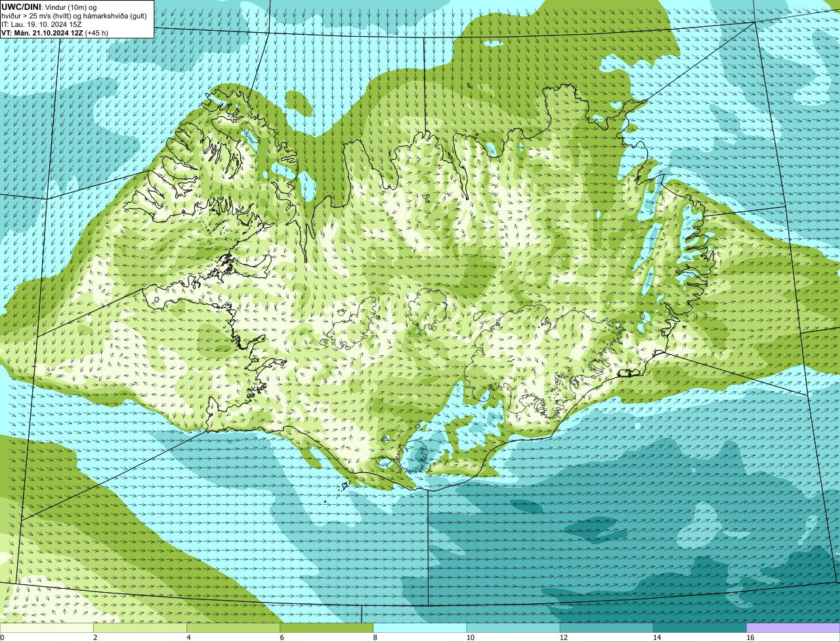The image size is (840, 642).
Task: Click the pale 0–2 m/s legend swatch
Action: pos(47,628)
